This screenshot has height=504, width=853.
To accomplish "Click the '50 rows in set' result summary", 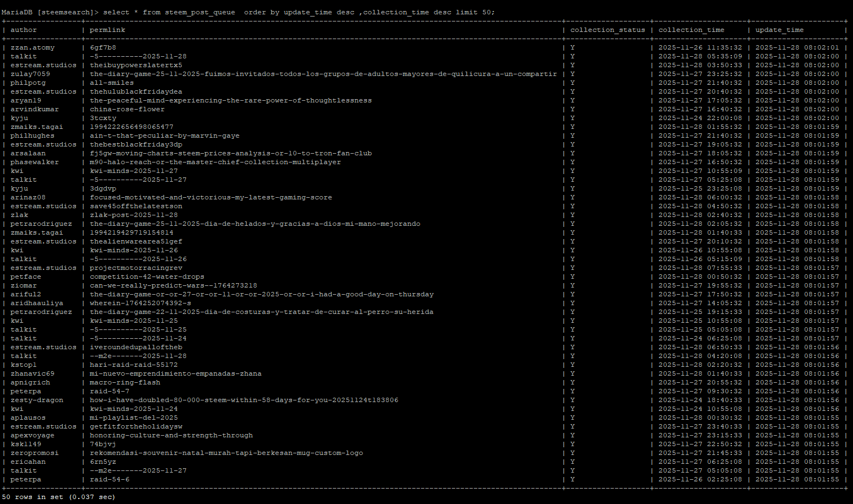I will 58,497.
